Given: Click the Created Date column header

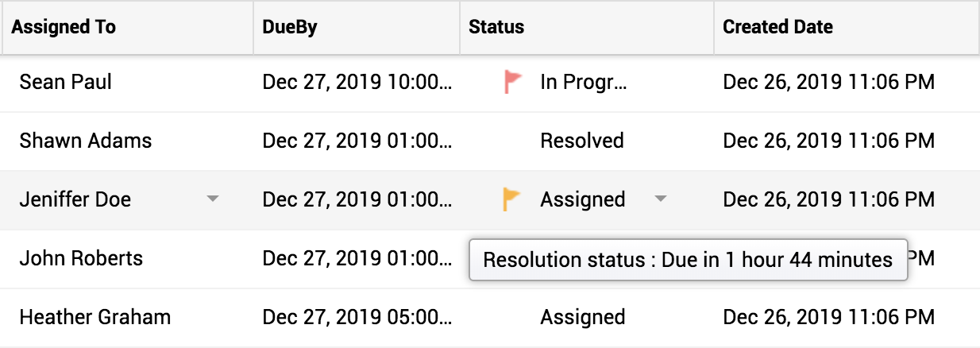Looking at the screenshot, I should pyautogui.click(x=777, y=27).
